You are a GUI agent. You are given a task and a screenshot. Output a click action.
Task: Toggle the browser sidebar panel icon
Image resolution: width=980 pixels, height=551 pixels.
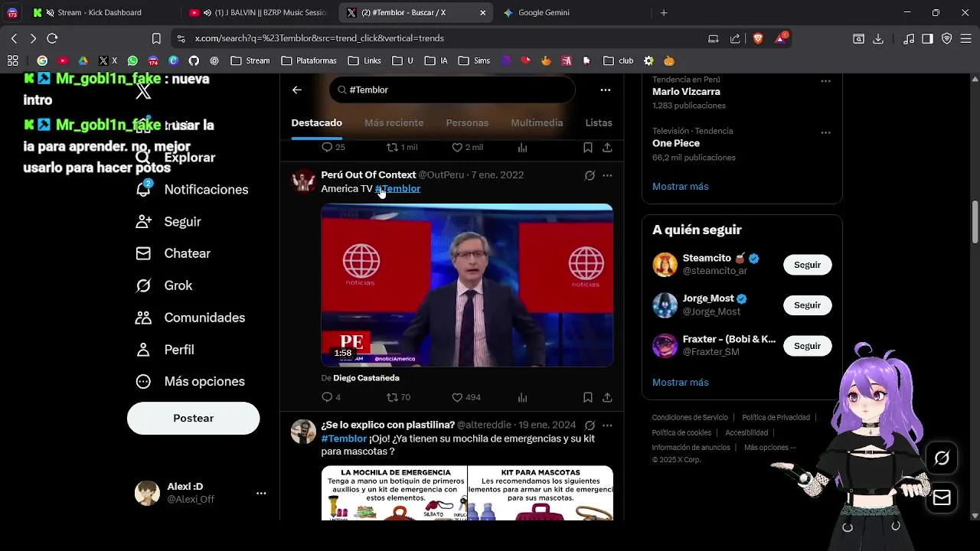pyautogui.click(x=927, y=38)
